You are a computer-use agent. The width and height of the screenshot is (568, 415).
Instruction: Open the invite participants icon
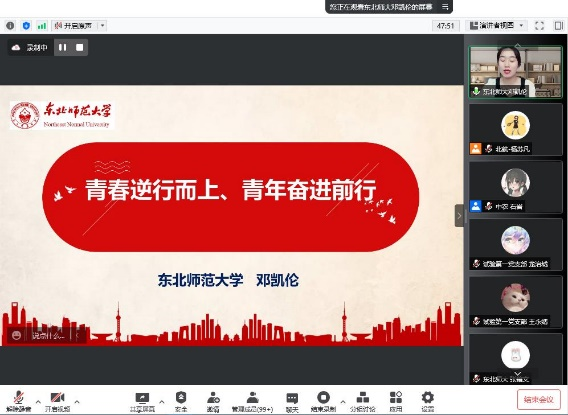(x=213, y=401)
